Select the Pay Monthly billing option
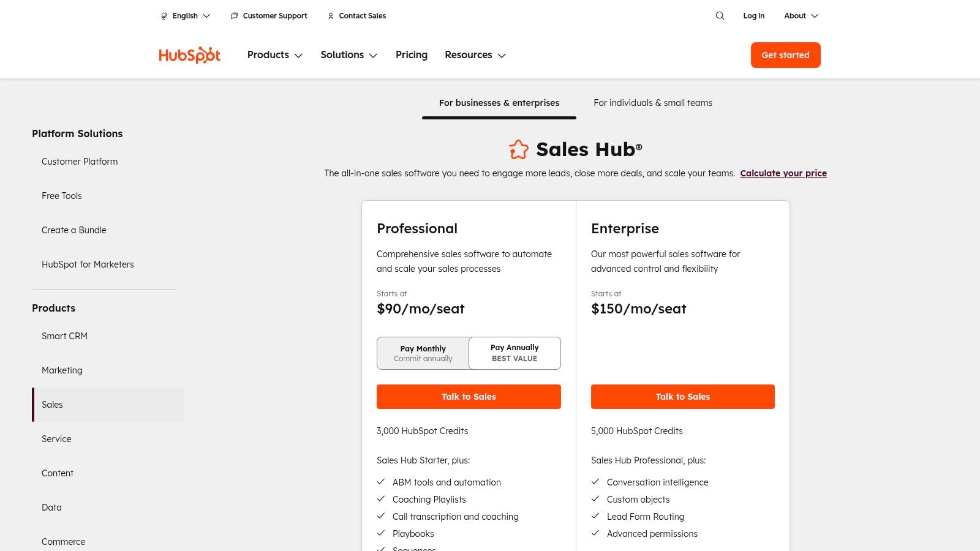The height and width of the screenshot is (551, 980). (423, 353)
